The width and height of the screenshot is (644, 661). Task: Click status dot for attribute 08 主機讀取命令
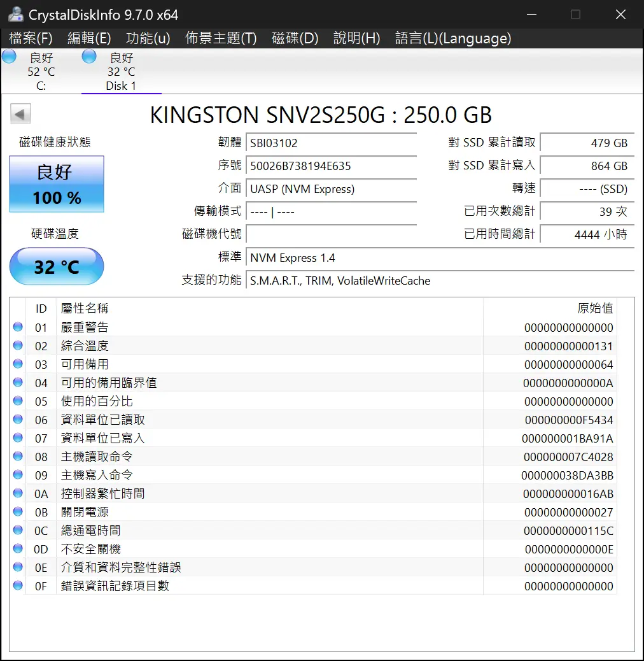coord(18,456)
